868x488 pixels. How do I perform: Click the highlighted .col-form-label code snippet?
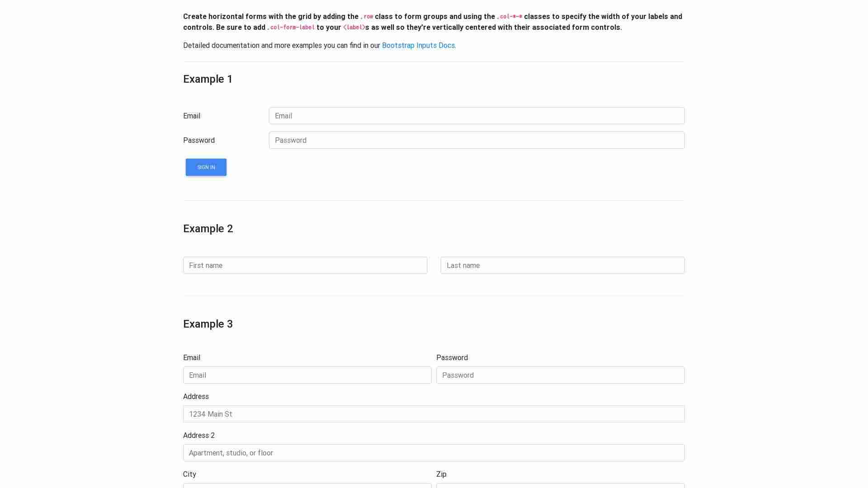click(292, 27)
